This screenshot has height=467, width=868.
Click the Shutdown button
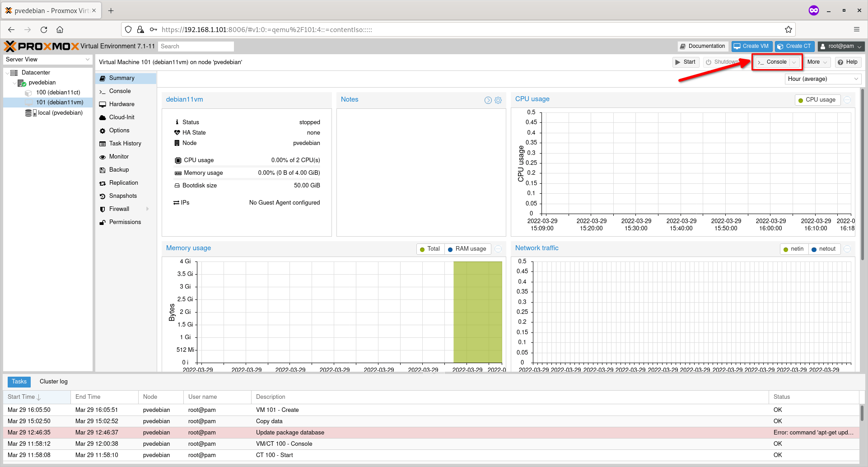pyautogui.click(x=723, y=62)
